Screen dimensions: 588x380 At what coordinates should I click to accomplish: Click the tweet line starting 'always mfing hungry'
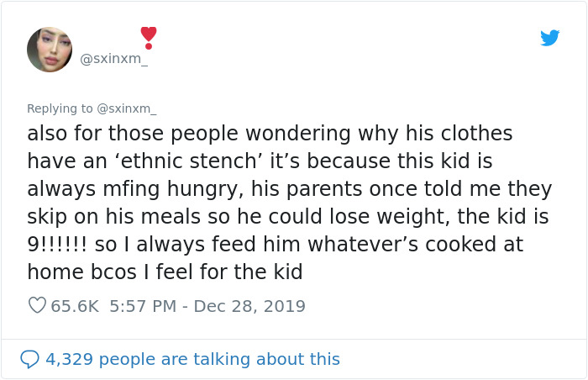click(289, 189)
